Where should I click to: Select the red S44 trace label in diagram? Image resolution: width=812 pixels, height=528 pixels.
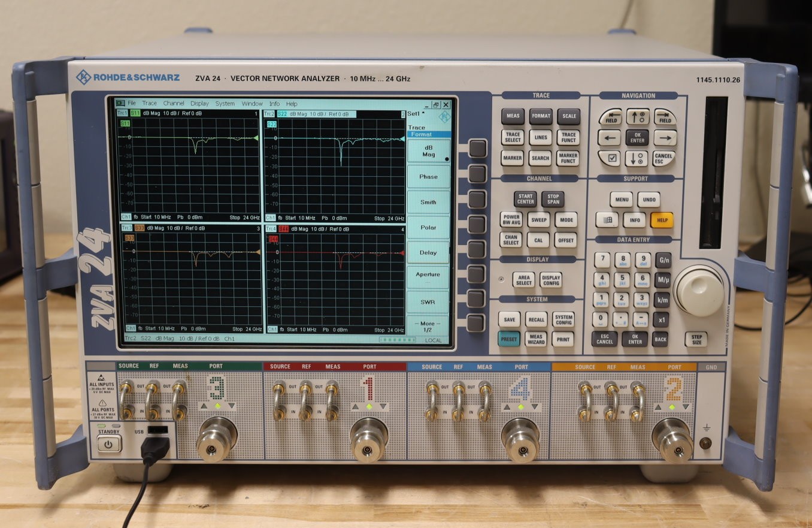click(x=273, y=240)
